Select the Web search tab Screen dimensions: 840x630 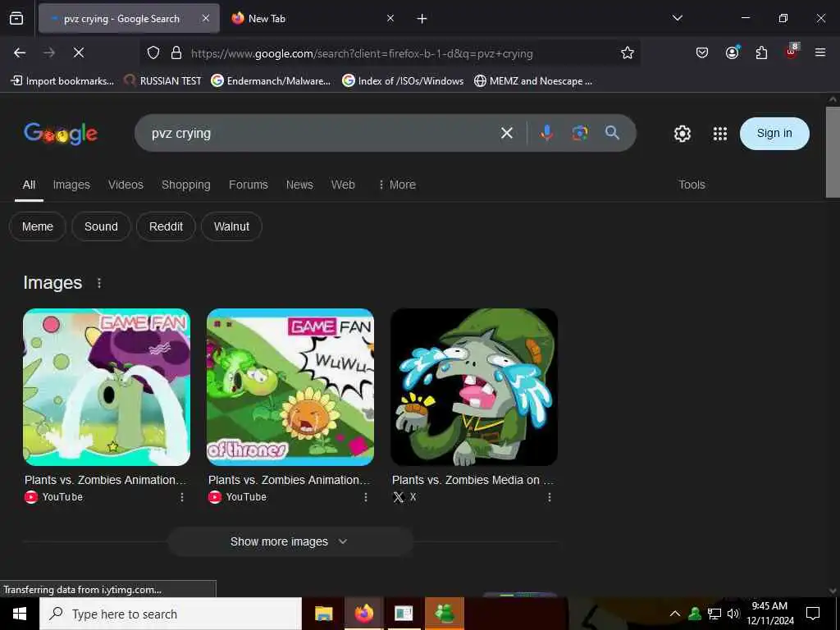(343, 185)
